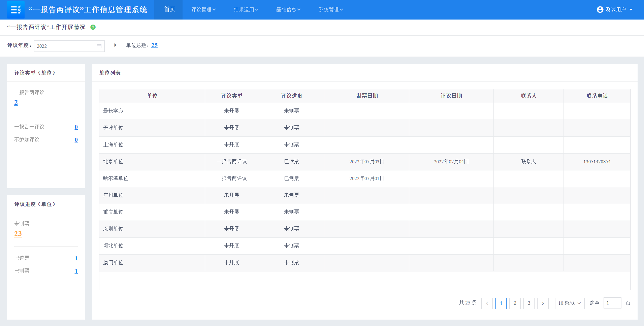Viewport: 644px width, 326px height.
Task: Click the 未制票 count 23 link
Action: tap(18, 234)
